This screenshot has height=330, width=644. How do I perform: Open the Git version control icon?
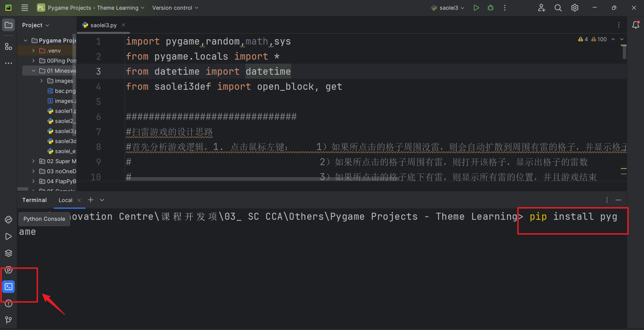(8, 320)
